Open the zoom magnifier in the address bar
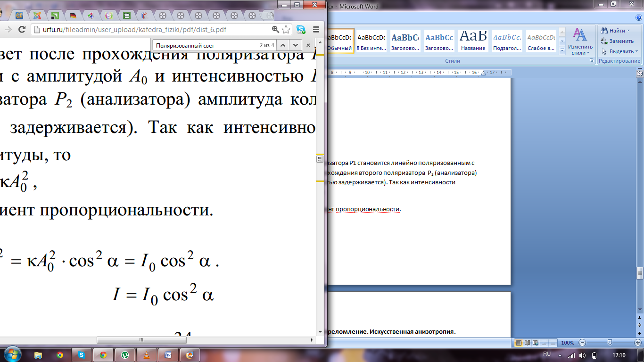The width and height of the screenshot is (644, 362). click(275, 29)
